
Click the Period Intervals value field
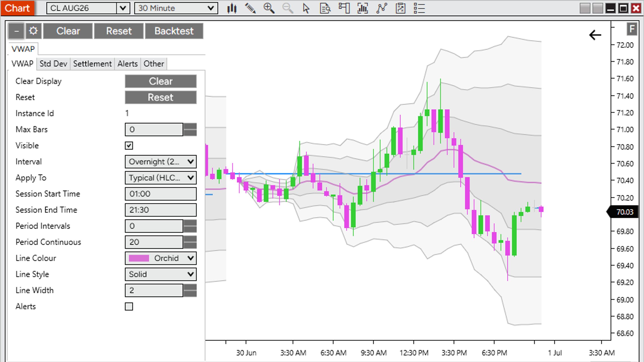(154, 226)
